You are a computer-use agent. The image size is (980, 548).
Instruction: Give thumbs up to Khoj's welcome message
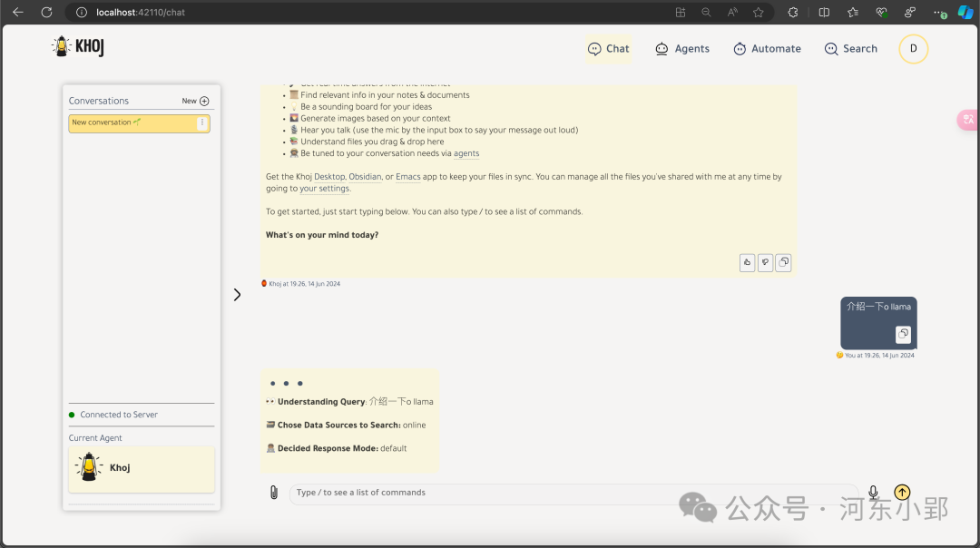click(x=747, y=262)
